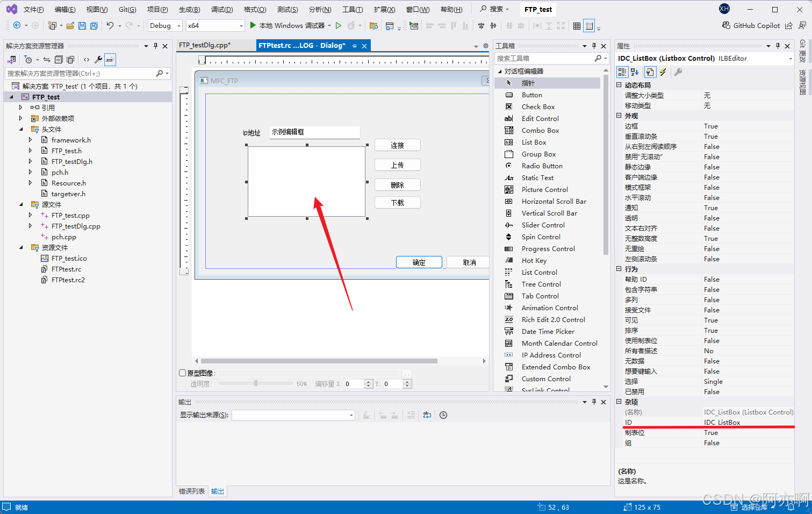Click Collapse All in Solution Explorer

pyautogui.click(x=59, y=60)
